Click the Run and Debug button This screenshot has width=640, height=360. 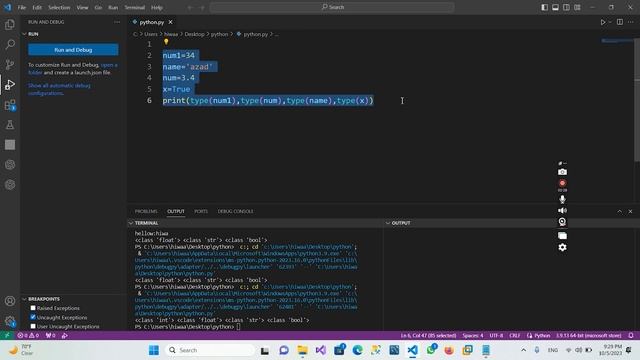pos(73,50)
